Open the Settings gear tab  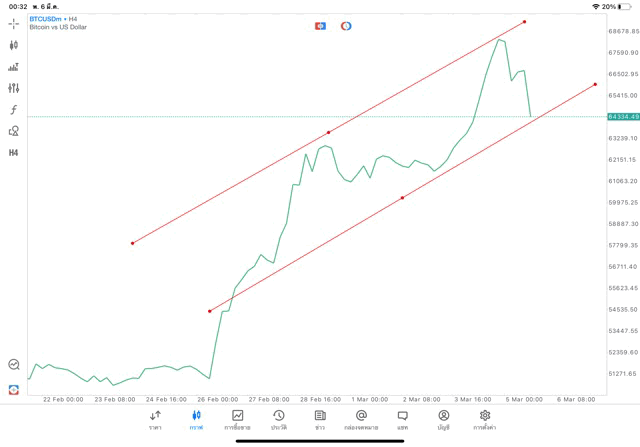(x=485, y=418)
